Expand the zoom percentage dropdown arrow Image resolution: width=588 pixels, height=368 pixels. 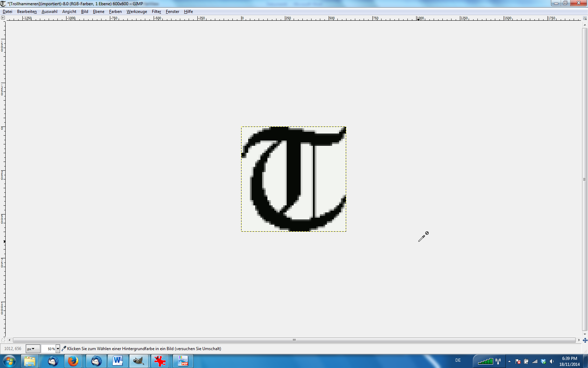point(58,349)
